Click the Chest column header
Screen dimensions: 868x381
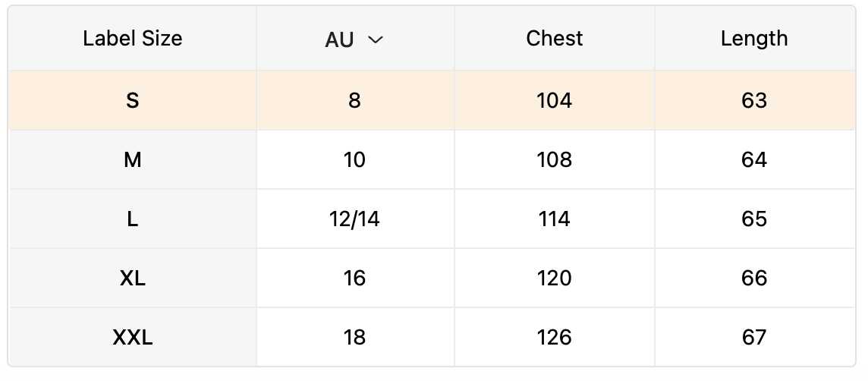(x=554, y=38)
